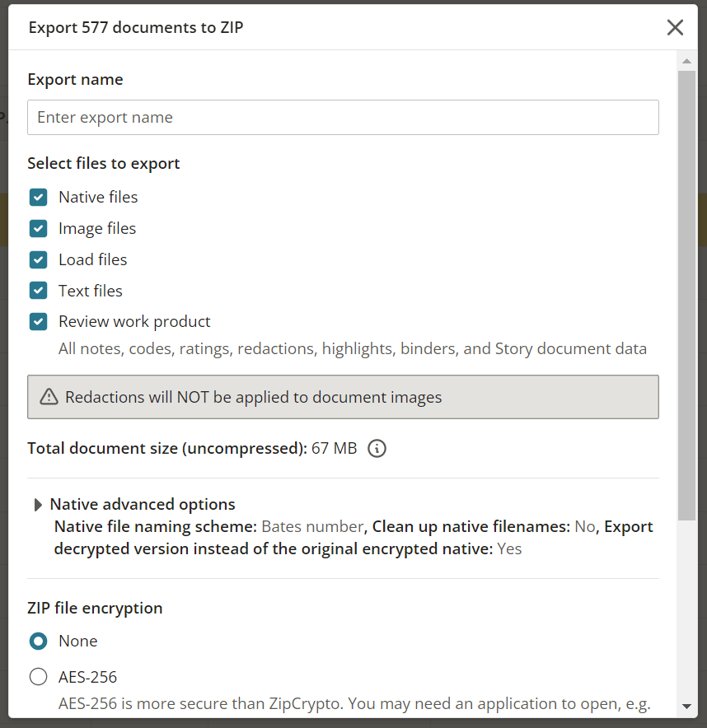Click the redactions warning banner
This screenshot has height=728, width=707.
pyautogui.click(x=343, y=397)
